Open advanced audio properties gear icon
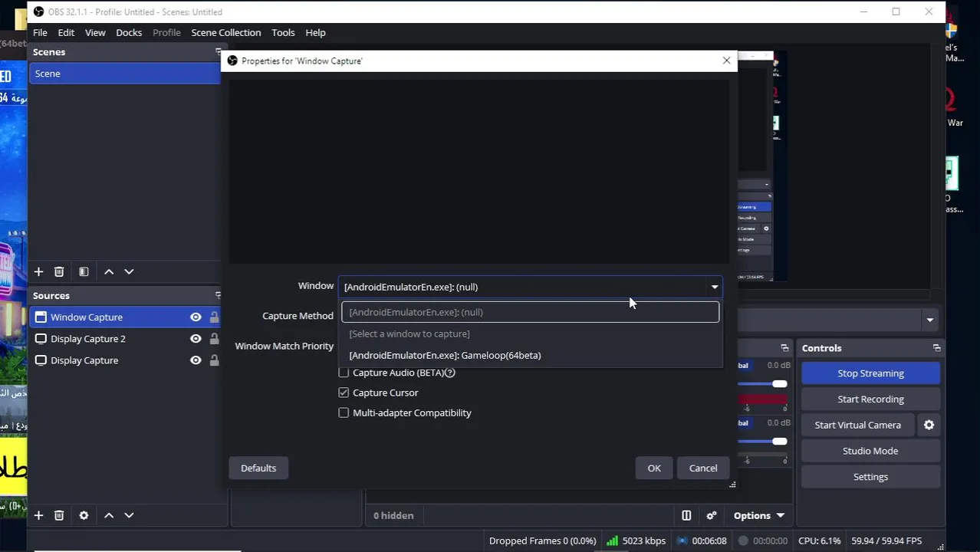 [x=711, y=515]
